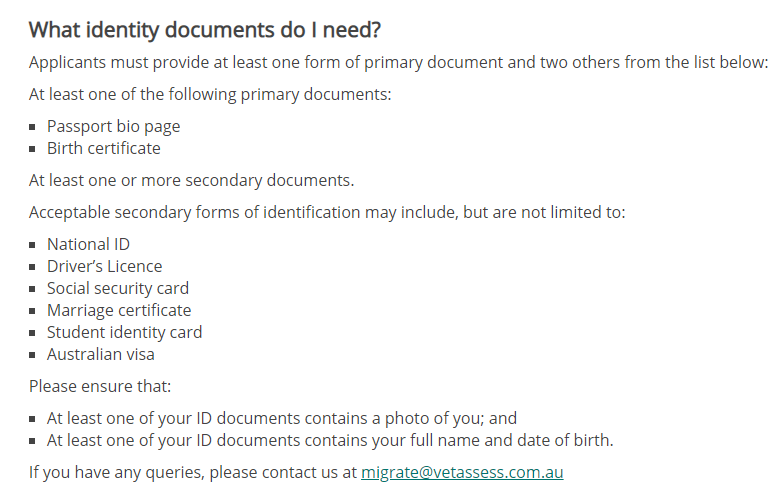Click the line about full name and date of birth
Viewport: 783px width, 492px height.
330,440
